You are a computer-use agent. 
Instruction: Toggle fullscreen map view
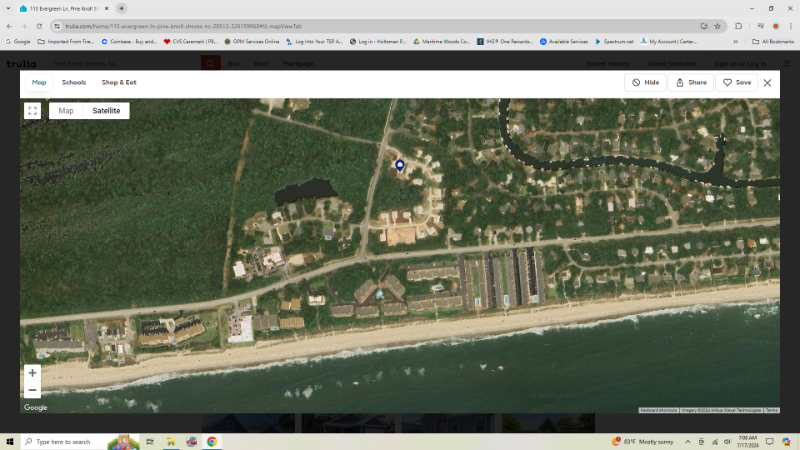(32, 111)
